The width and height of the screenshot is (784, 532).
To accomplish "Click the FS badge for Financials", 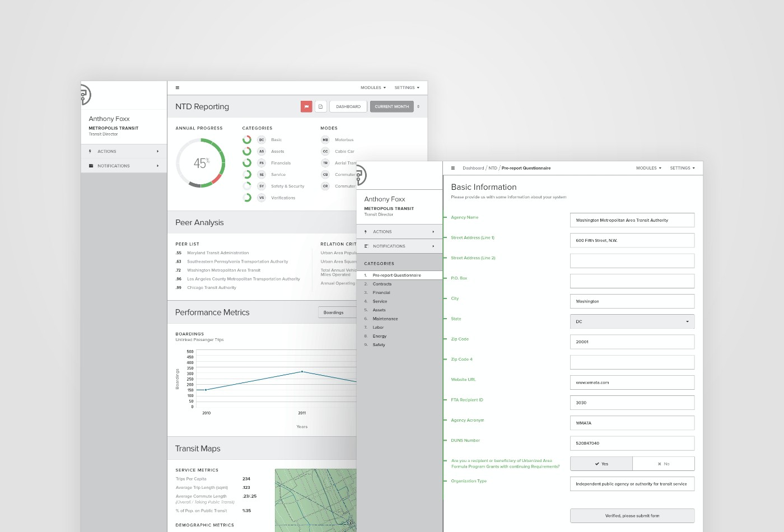I will pyautogui.click(x=262, y=163).
